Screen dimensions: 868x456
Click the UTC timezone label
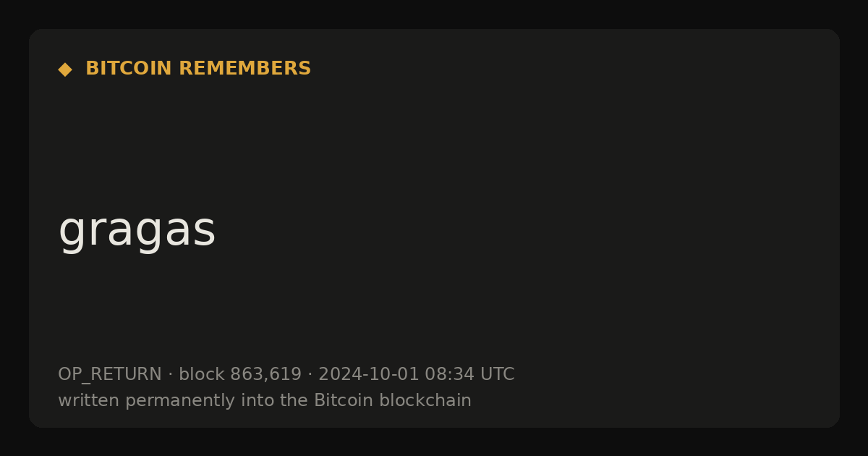498,375
